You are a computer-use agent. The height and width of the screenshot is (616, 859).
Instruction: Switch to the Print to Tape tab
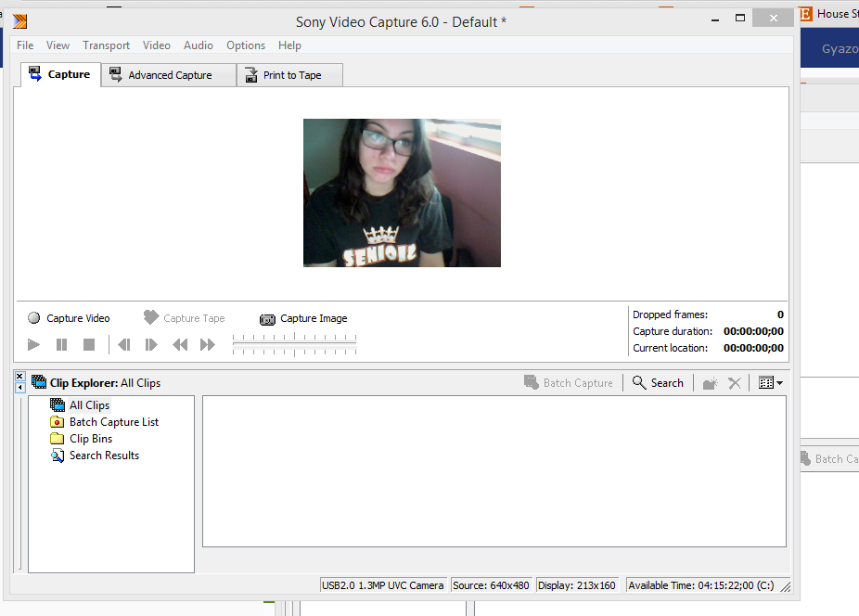pyautogui.click(x=289, y=75)
